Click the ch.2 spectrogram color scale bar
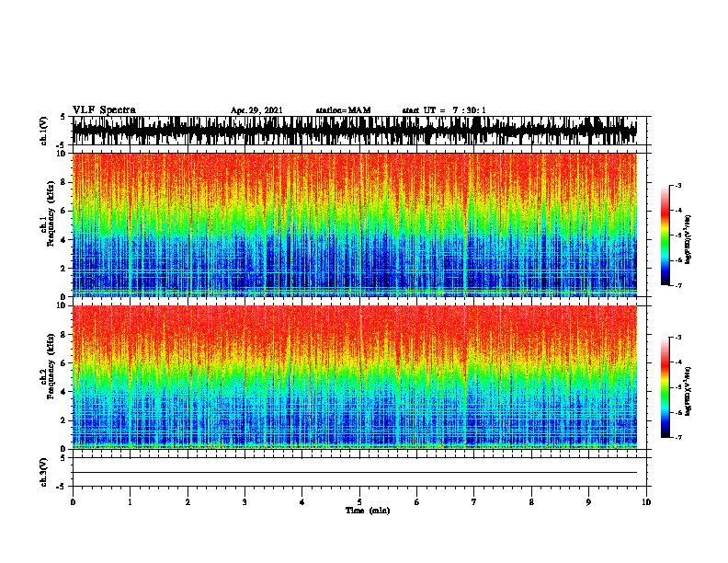 click(665, 387)
